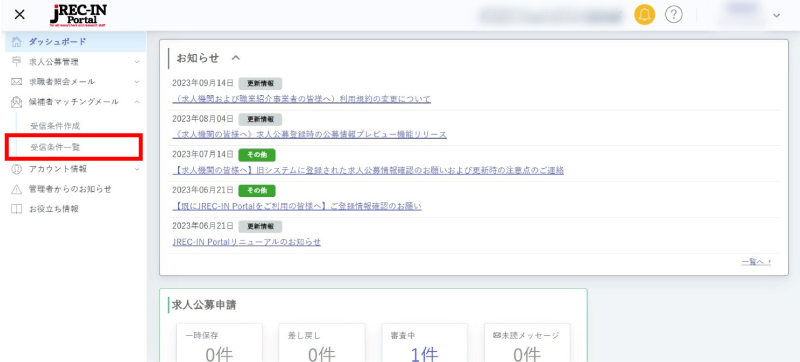Click the 求人公募管理 sidebar icon

[17, 62]
